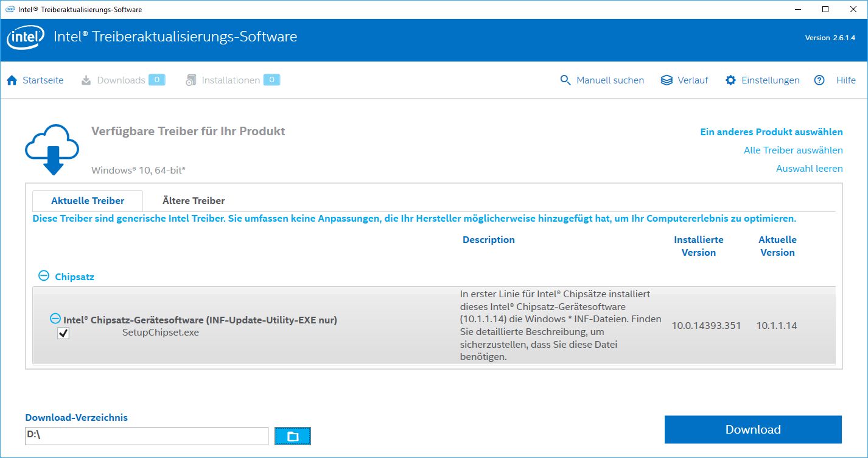Screen dimensions: 868x458
Task: Click Version 2.6.1.4 label
Action: coord(830,38)
